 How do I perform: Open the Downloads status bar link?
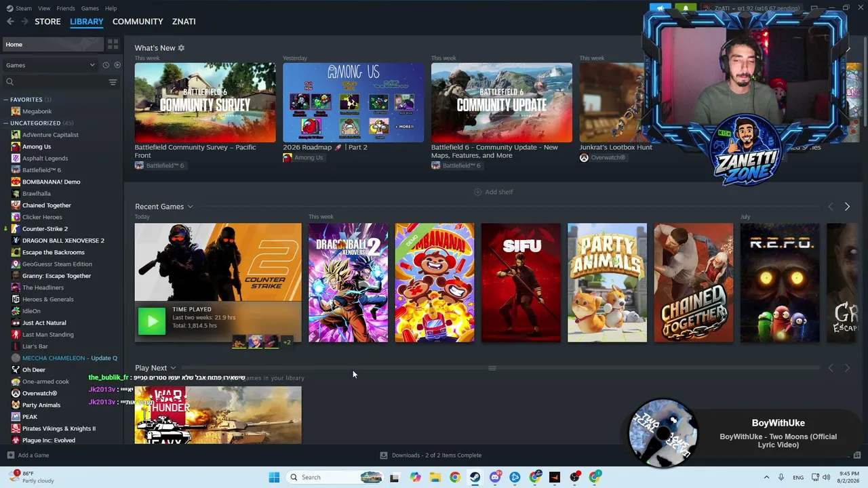point(431,455)
